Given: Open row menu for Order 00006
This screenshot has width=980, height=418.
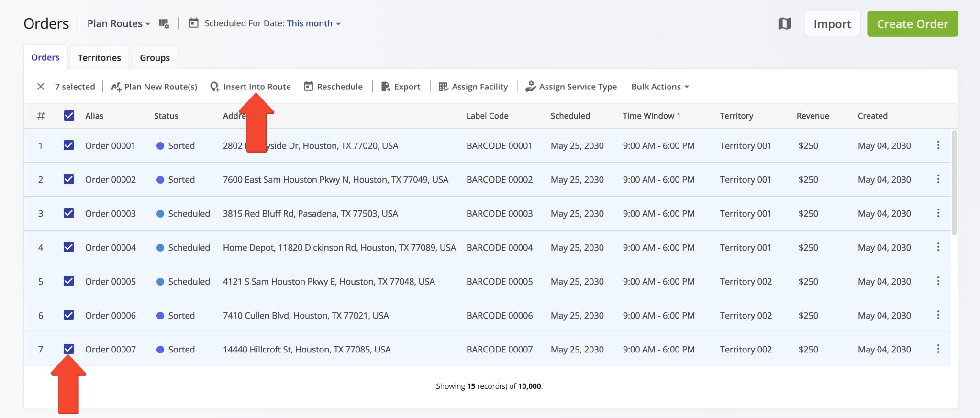Looking at the screenshot, I should (938, 315).
